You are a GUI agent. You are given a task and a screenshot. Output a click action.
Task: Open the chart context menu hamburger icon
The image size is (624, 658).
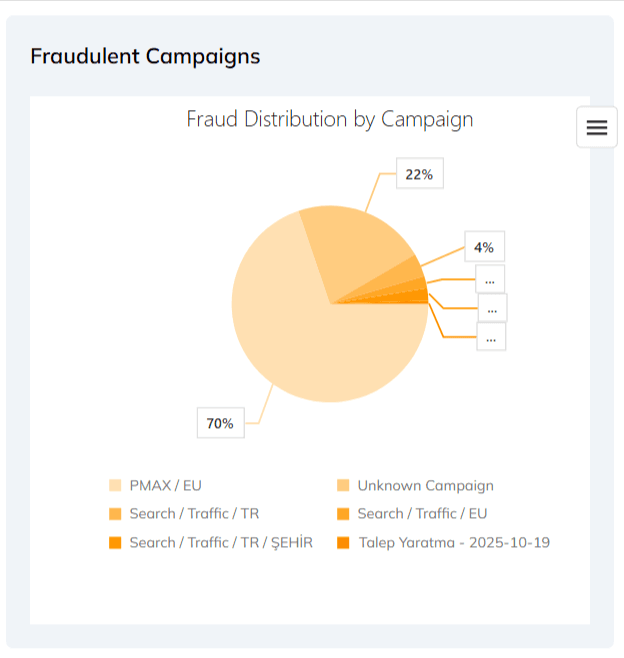597,127
